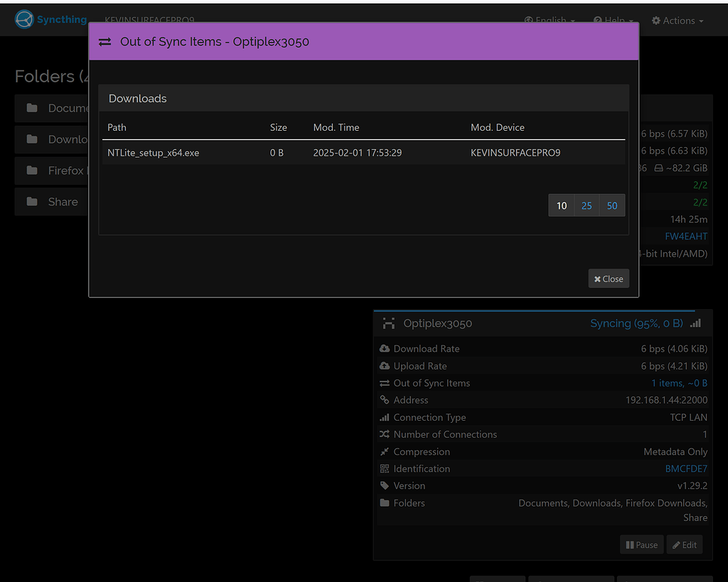Open the Help menu
Screen dimensions: 728x582
coord(613,20)
